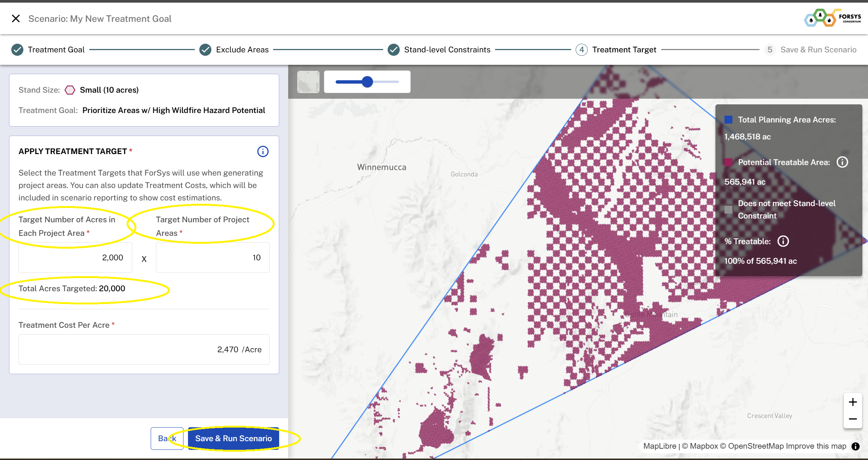This screenshot has height=460, width=868.
Task: Click the ForSys Consortium logo
Action: (x=833, y=18)
